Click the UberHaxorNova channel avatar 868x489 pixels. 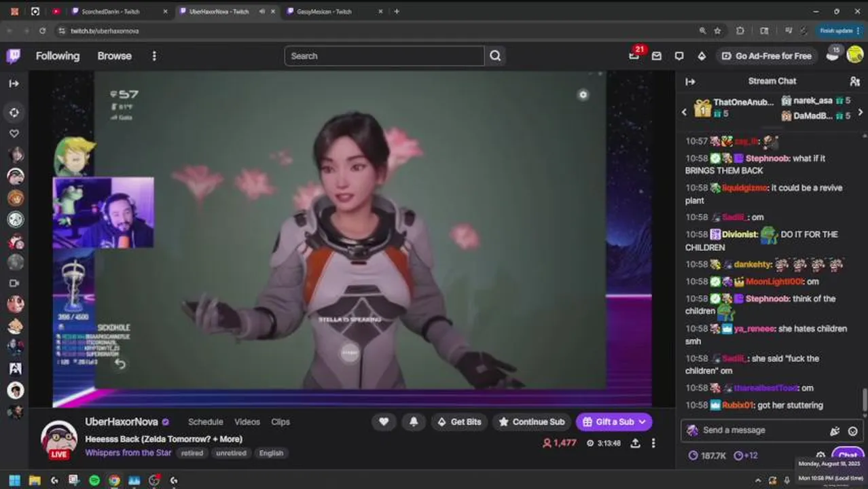tap(58, 439)
